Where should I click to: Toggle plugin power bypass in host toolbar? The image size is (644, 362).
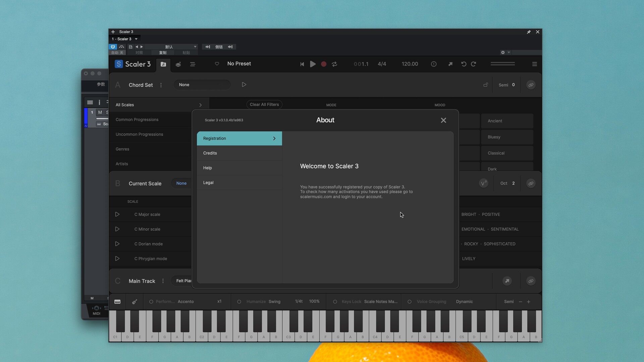[x=113, y=47]
